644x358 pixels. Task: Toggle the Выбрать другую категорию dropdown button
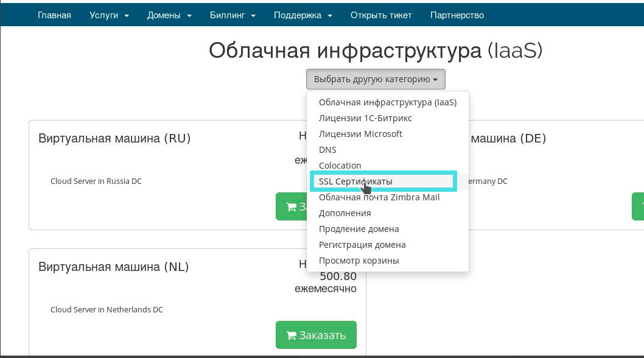click(x=376, y=79)
